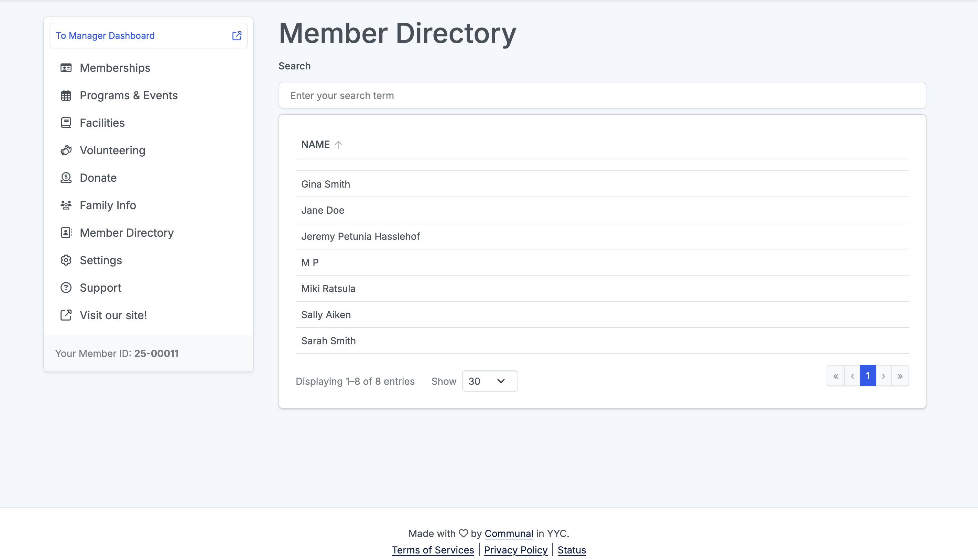Viewport: 978px width, 560px height.
Task: Open the Privacy Policy footer link
Action: point(515,550)
